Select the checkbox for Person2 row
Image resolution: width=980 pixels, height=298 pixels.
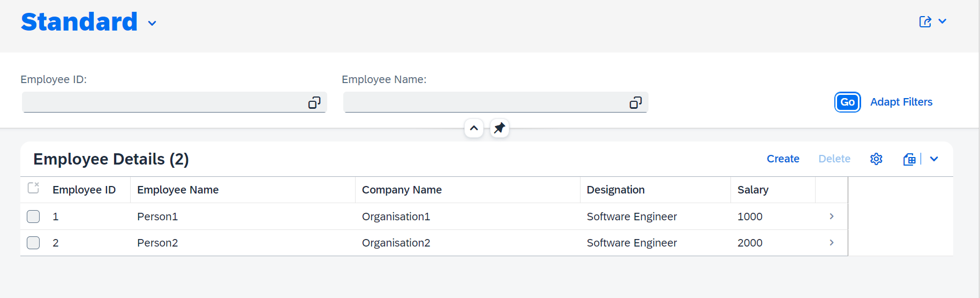(x=33, y=243)
